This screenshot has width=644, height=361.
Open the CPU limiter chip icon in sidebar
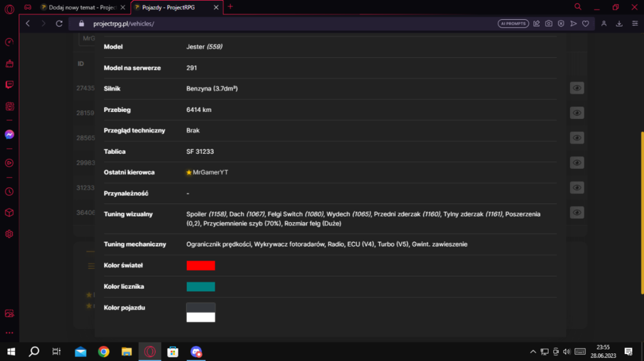[9, 107]
